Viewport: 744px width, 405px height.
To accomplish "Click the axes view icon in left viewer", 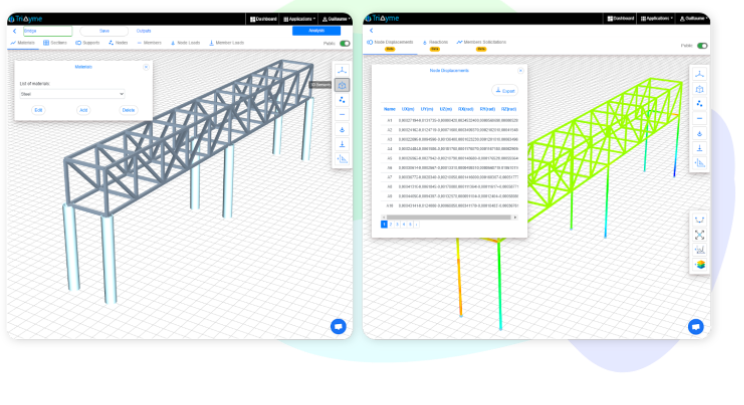I will pyautogui.click(x=342, y=69).
